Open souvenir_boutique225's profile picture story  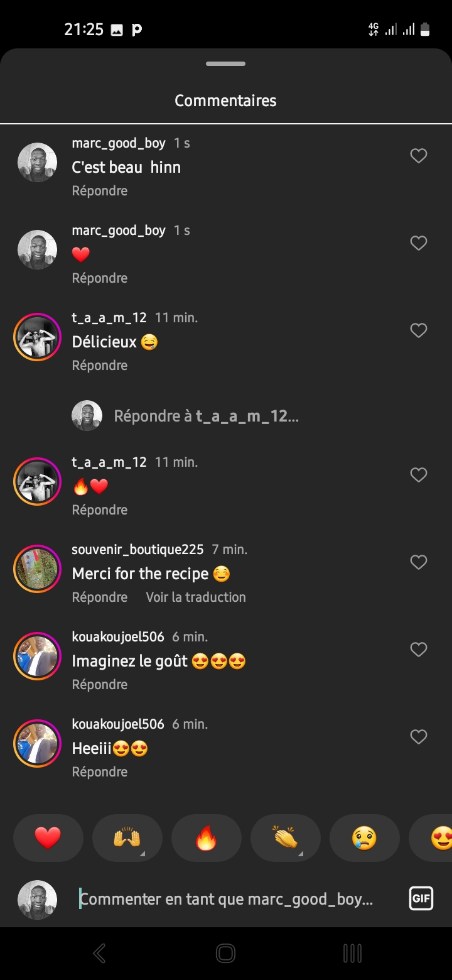click(37, 569)
